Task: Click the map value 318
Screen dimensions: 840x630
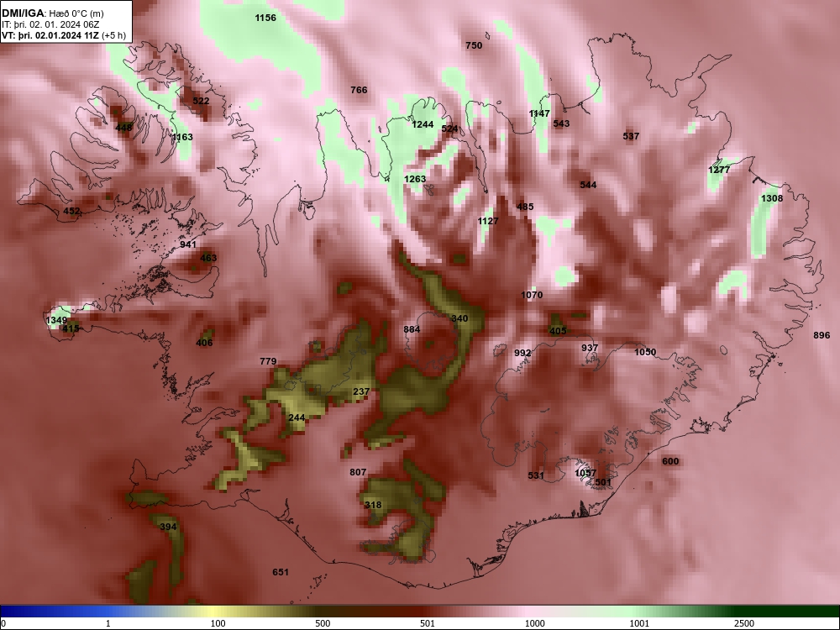Action: click(x=373, y=505)
